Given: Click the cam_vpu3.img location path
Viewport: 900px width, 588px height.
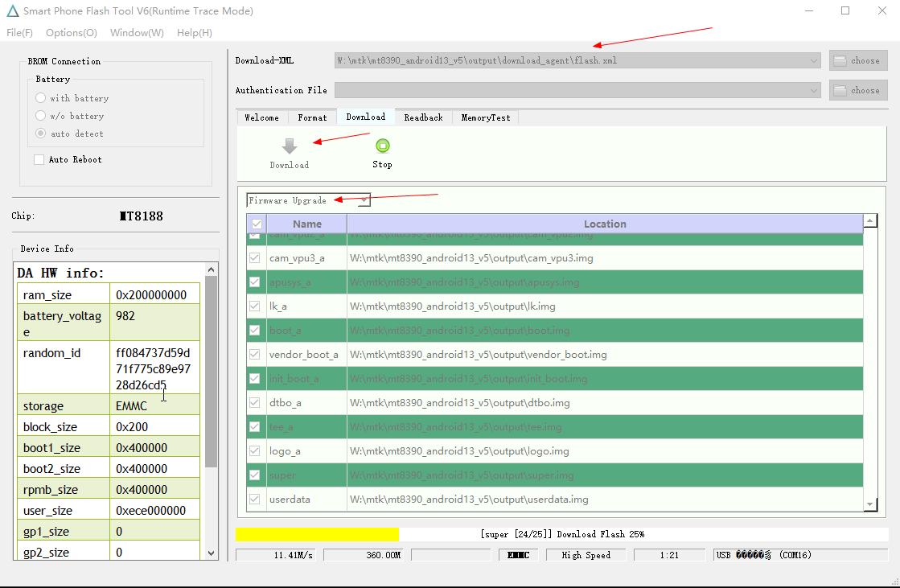Looking at the screenshot, I should (471, 258).
